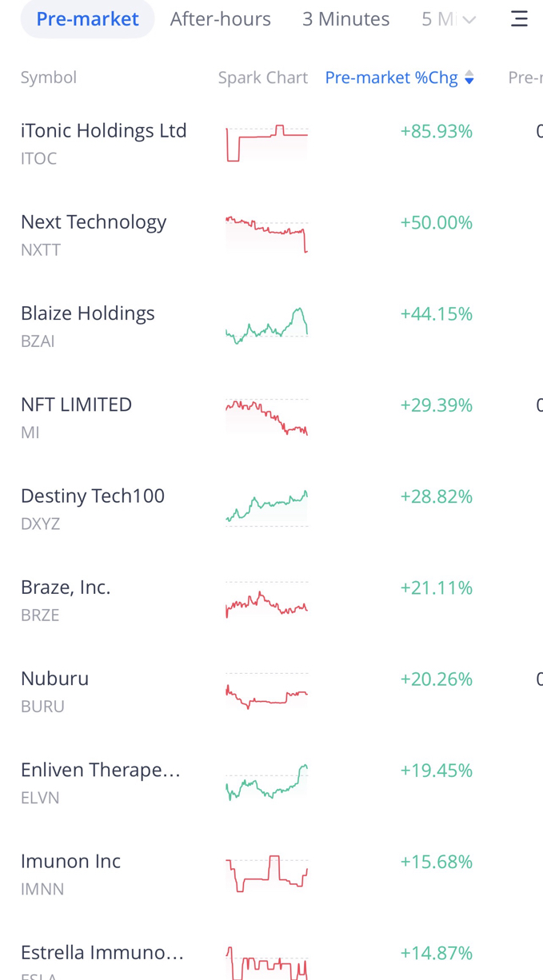Open the Nuburu BURU stock row
The height and width of the screenshot is (980, 543).
272,691
